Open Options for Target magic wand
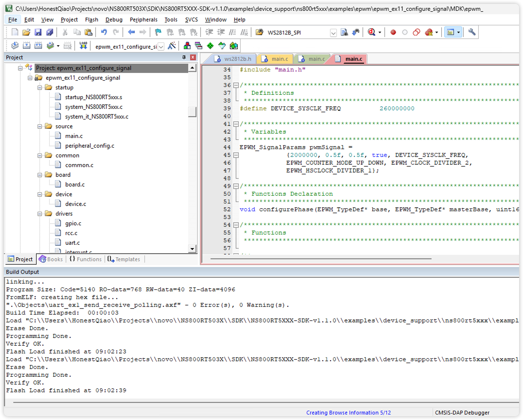The width and height of the screenshot is (523, 420). (x=172, y=46)
